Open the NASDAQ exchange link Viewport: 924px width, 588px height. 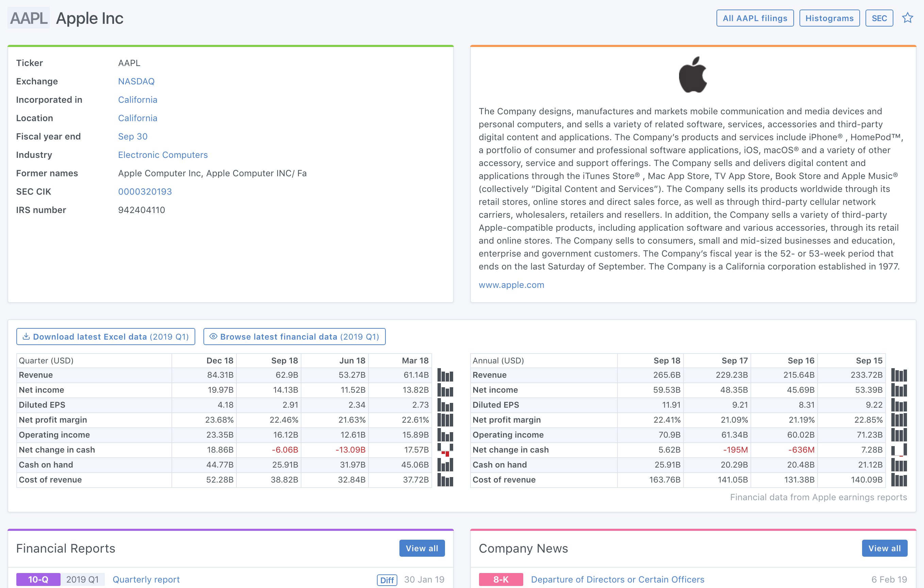pos(136,81)
